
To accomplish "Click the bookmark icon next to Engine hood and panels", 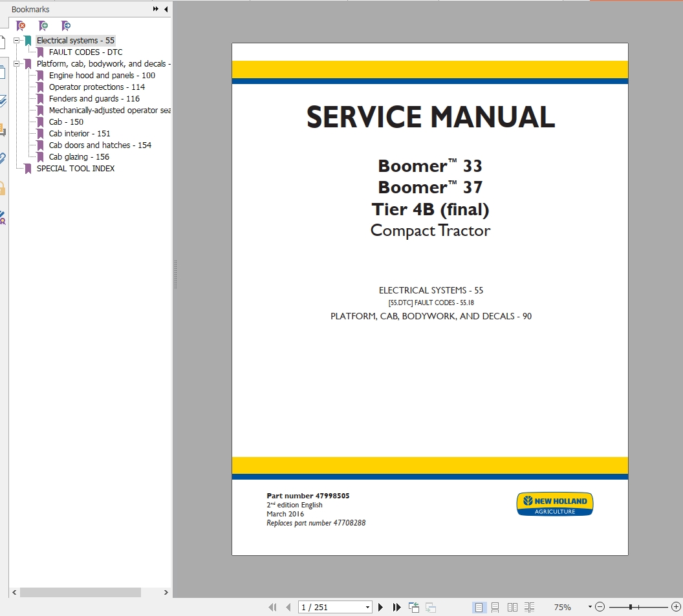I will coord(40,76).
